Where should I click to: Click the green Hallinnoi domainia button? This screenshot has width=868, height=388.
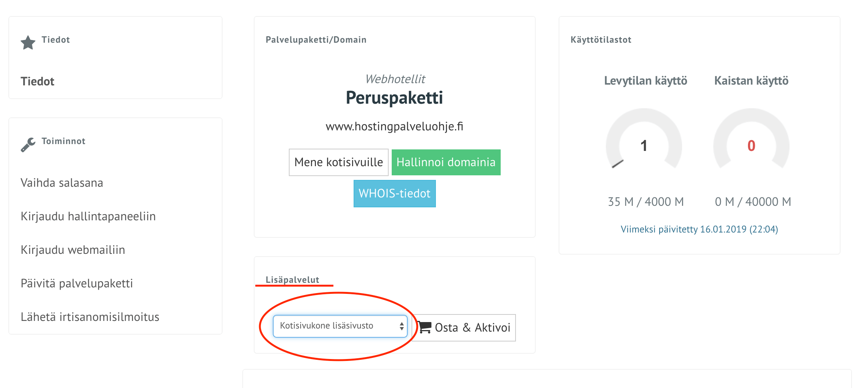446,162
